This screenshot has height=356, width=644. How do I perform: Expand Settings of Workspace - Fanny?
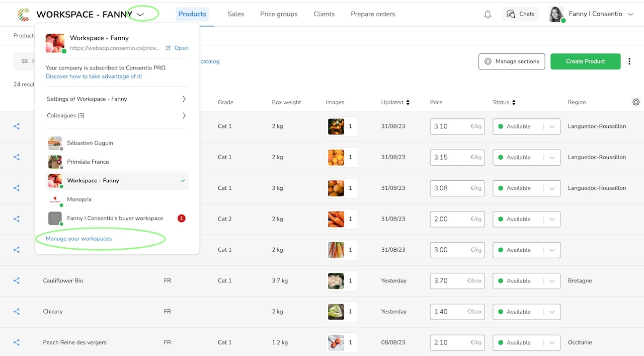click(x=117, y=99)
